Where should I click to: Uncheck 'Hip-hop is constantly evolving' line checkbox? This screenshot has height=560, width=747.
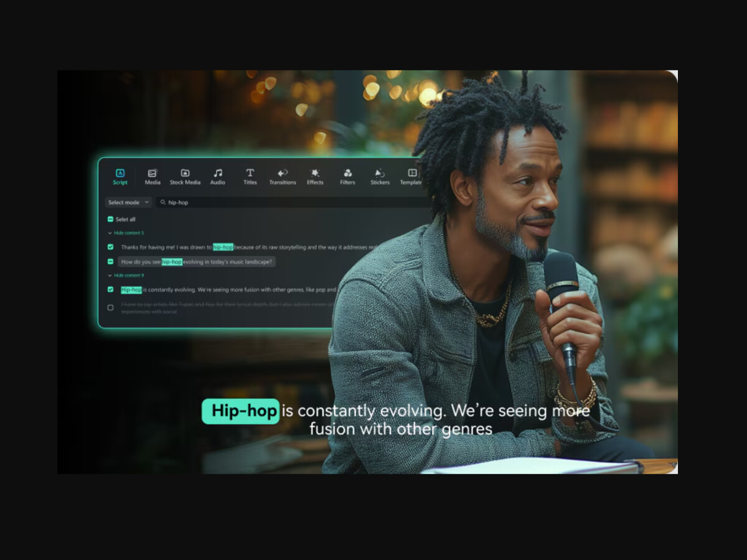[x=110, y=289]
